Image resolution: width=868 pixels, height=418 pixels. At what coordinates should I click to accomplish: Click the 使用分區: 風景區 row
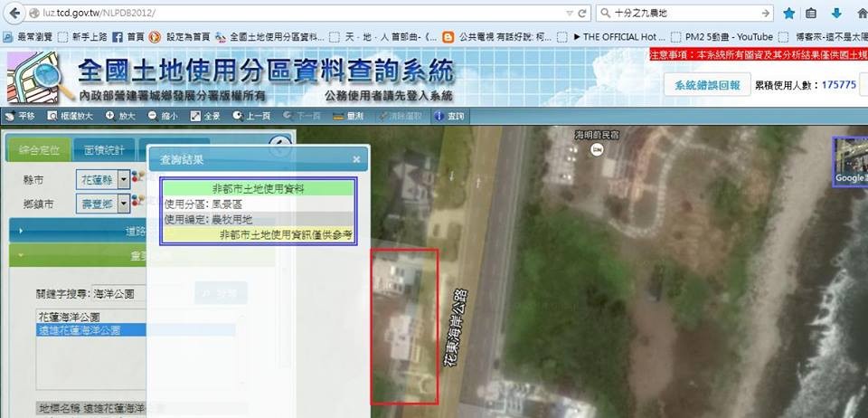[259, 204]
